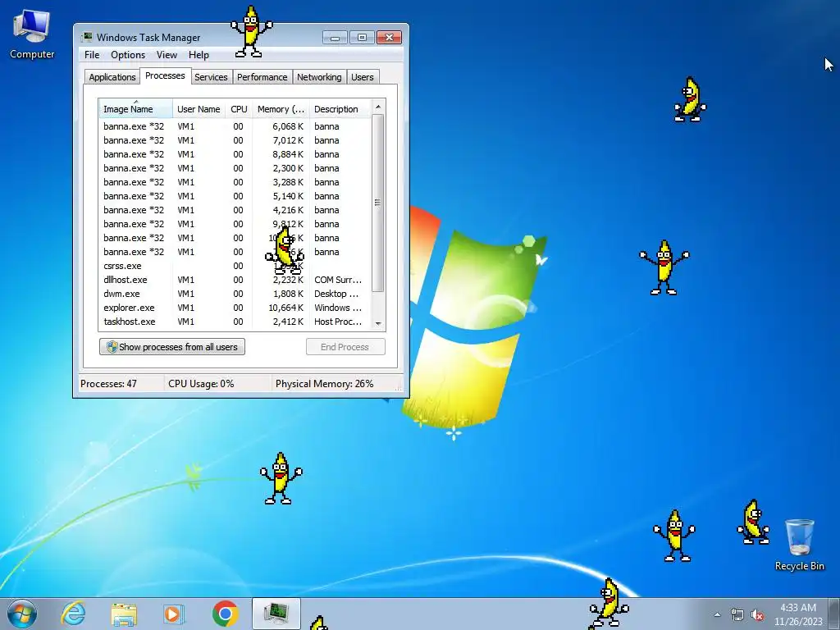The image size is (840, 630).
Task: Select banna.exe row using 7,012 K
Action: pos(235,140)
